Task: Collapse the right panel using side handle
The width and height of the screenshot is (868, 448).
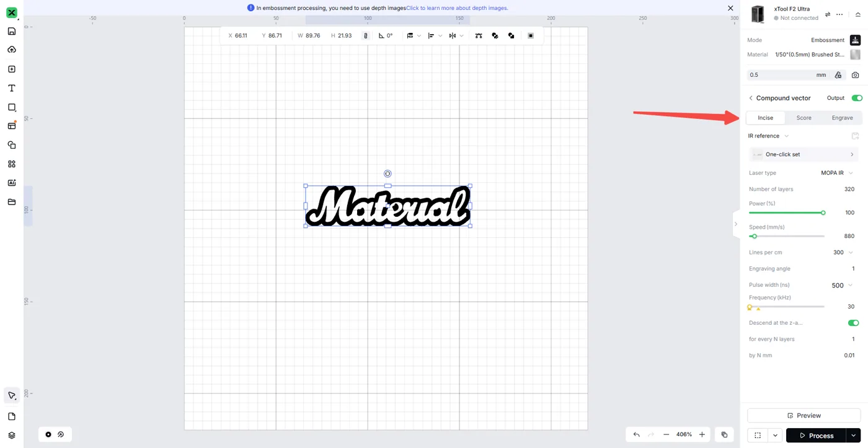Action: [x=736, y=224]
